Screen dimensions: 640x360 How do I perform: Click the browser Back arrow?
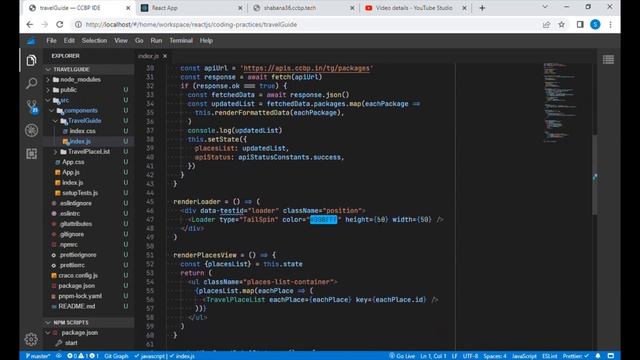coord(30,24)
